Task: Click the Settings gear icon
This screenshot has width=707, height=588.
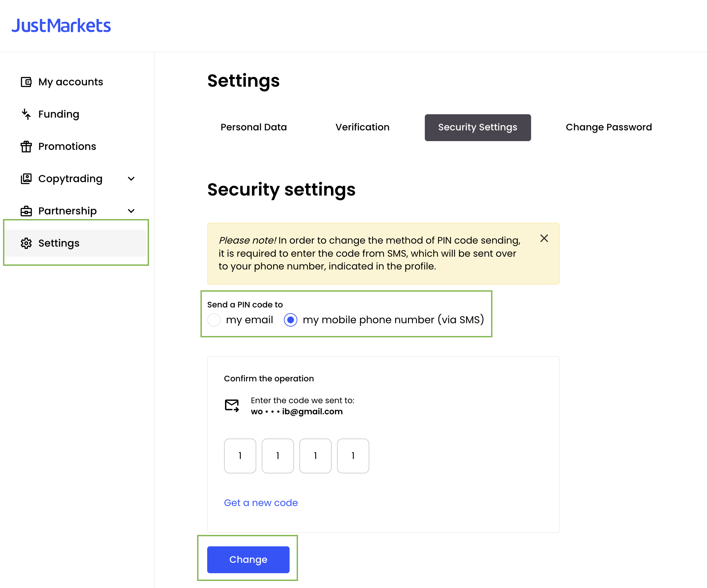Action: pyautogui.click(x=26, y=243)
